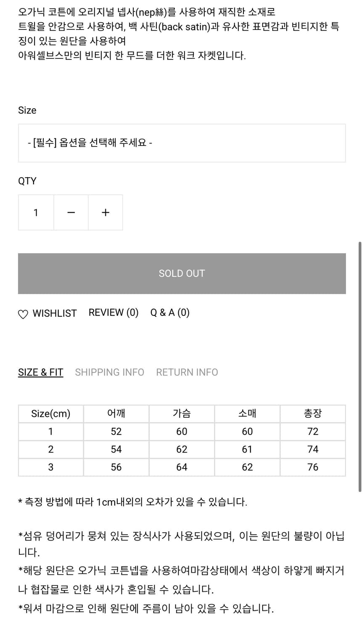Open the Q & A (0) section
364x631 pixels.
(169, 312)
